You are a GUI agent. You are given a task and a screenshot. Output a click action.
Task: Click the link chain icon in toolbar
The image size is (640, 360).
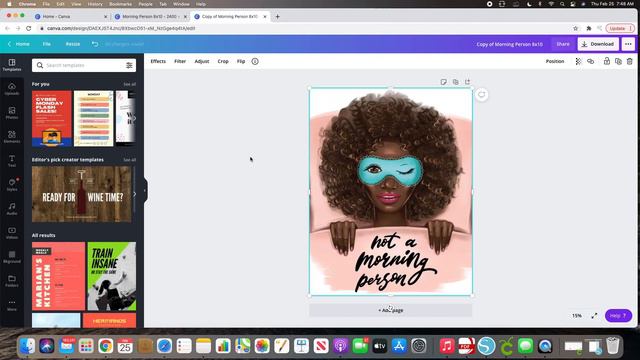point(591,61)
